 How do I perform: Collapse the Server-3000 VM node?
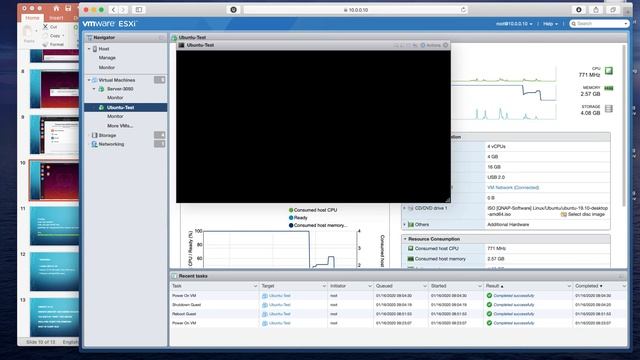pos(94,89)
